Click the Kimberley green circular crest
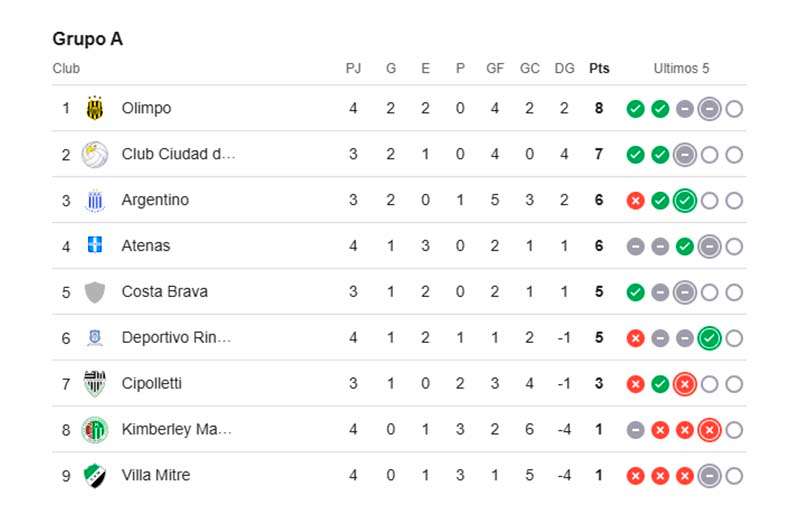800x530 pixels. pyautogui.click(x=95, y=430)
